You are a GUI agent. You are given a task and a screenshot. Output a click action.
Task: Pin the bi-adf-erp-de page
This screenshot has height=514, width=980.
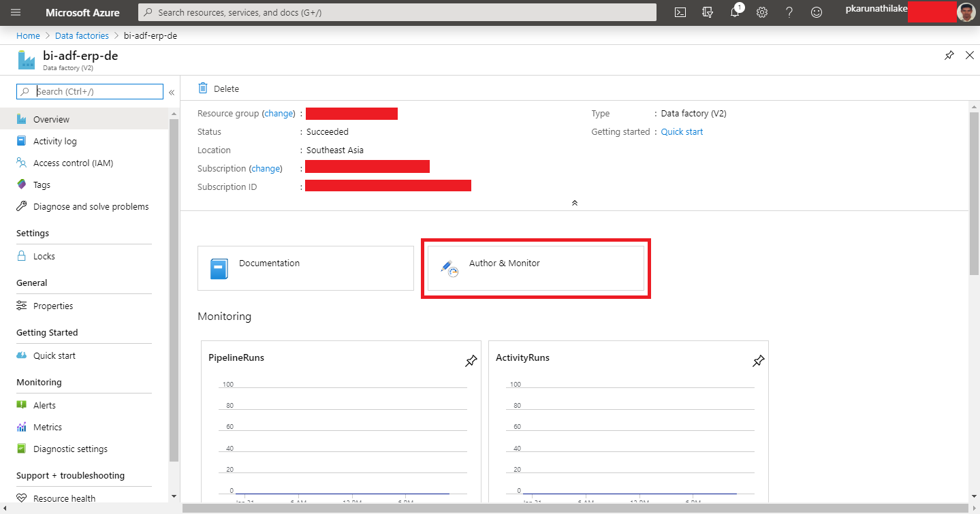[x=949, y=55]
